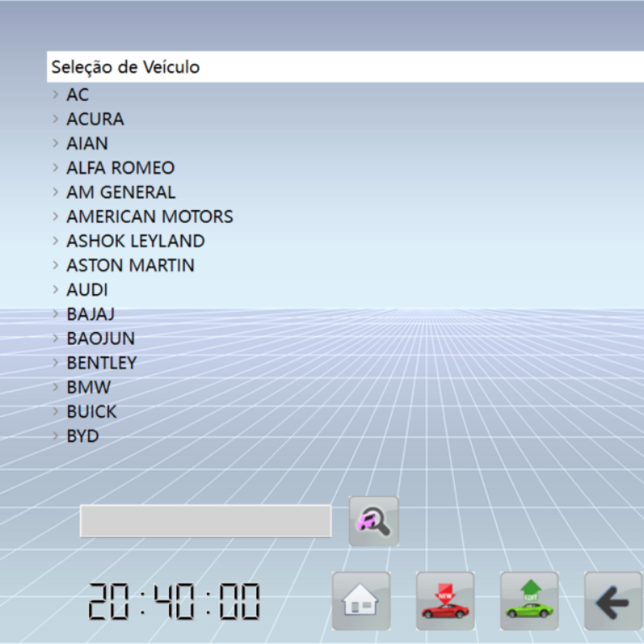Select BMW in the vehicle list
Viewport: 644px width, 644px height.
point(89,388)
